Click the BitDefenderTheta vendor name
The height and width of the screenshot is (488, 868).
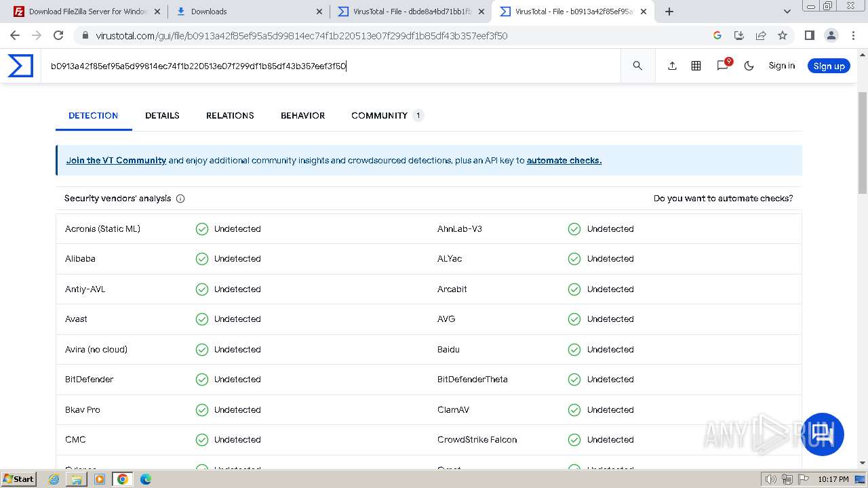pyautogui.click(x=473, y=380)
